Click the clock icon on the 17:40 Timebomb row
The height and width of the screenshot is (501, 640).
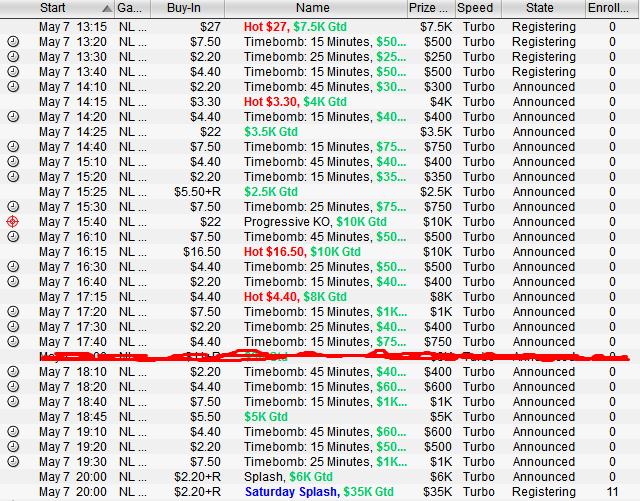pos(13,342)
